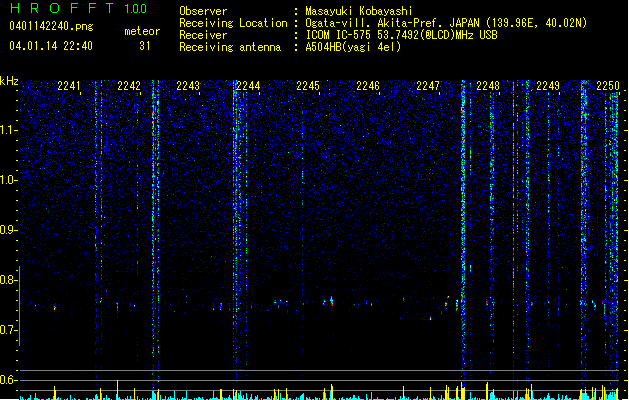Image resolution: width=629 pixels, height=400 pixels.
Task: Click the HROFFT 1.0.0 title text
Action: pos(78,8)
